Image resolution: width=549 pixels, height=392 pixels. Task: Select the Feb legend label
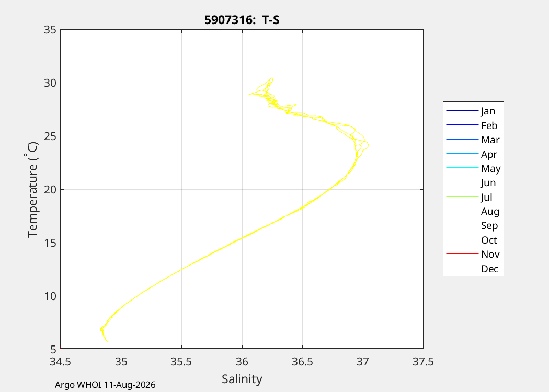coord(489,125)
